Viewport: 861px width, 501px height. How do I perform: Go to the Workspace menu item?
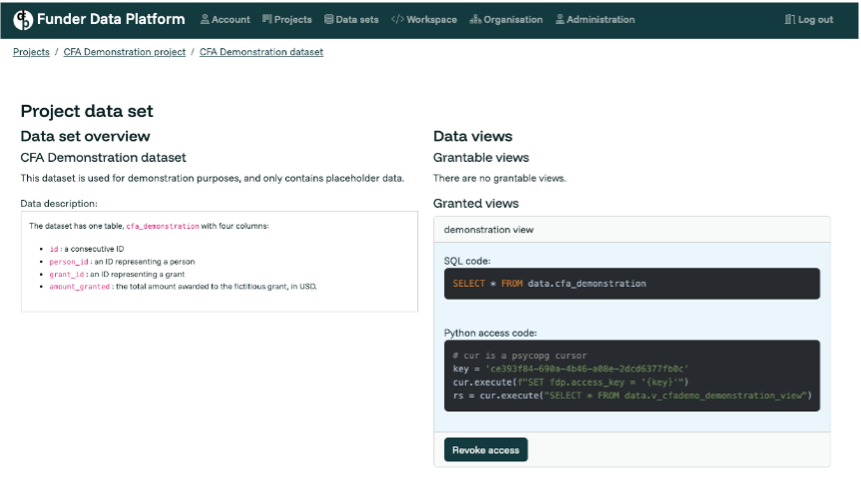coord(432,20)
